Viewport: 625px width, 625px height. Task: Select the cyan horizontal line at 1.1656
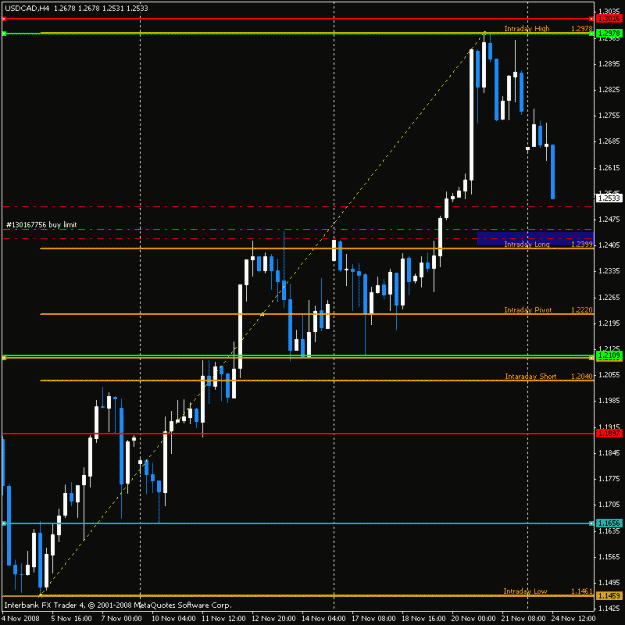pyautogui.click(x=298, y=523)
